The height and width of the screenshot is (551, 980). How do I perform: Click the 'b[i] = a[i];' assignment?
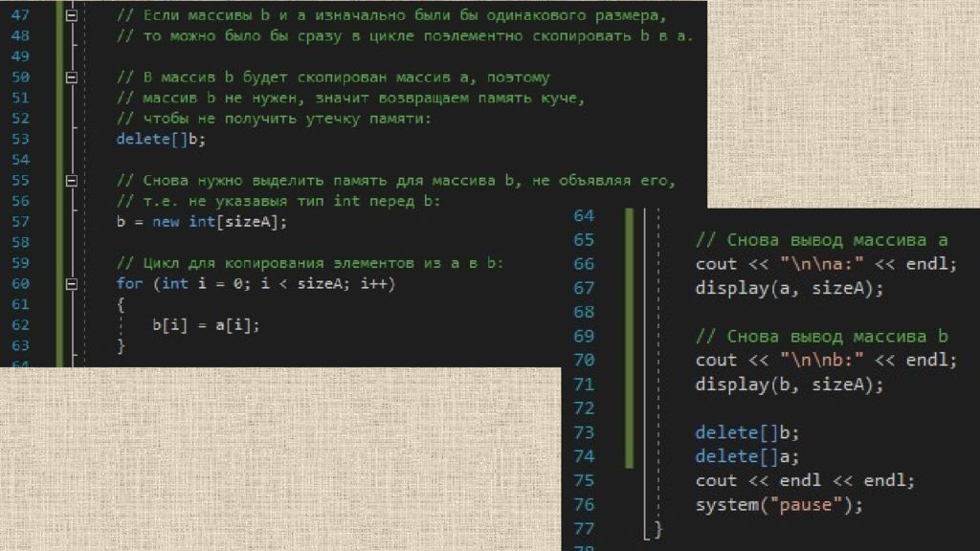pos(206,325)
